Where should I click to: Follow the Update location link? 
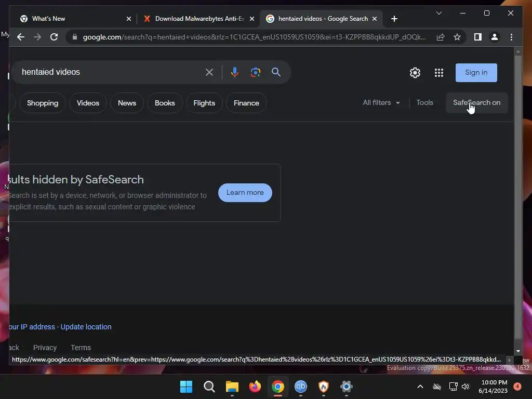click(x=86, y=327)
